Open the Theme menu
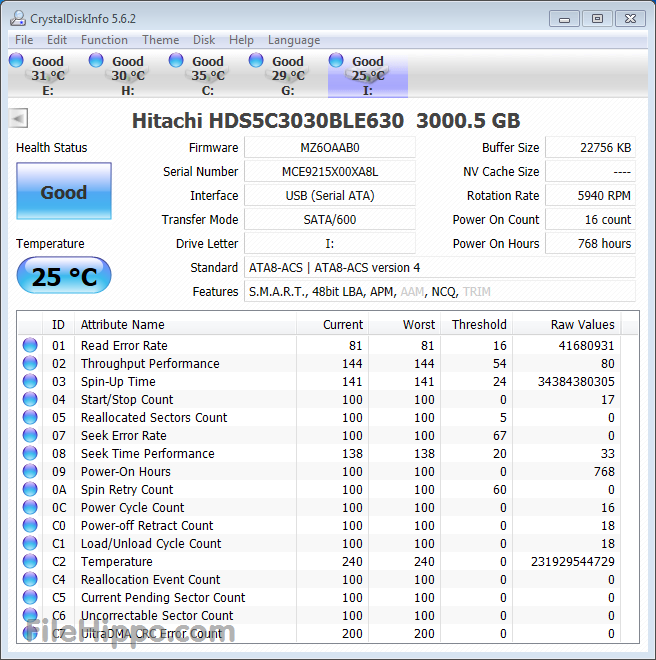The image size is (656, 660). point(161,40)
